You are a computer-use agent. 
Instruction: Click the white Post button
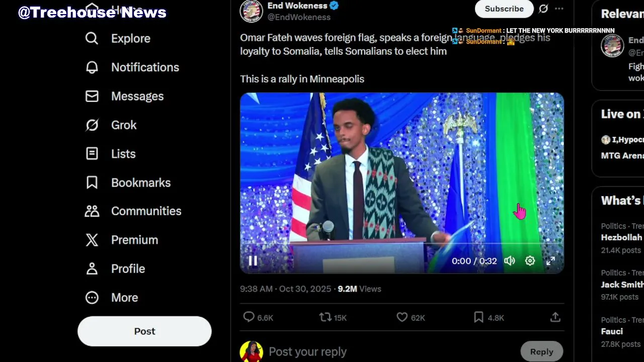(x=144, y=331)
